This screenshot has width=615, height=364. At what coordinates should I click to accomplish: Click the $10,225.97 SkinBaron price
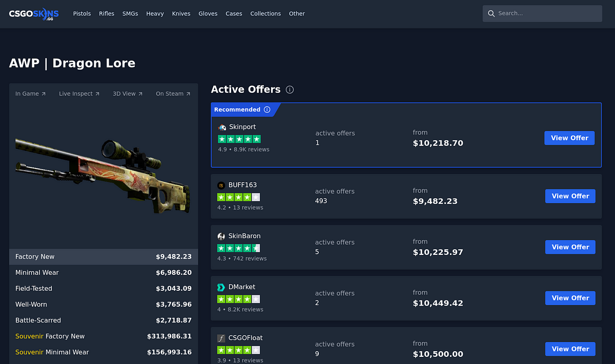point(438,252)
